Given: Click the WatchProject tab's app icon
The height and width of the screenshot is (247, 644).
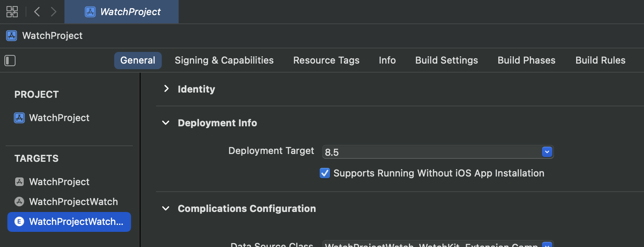Looking at the screenshot, I should [90, 12].
